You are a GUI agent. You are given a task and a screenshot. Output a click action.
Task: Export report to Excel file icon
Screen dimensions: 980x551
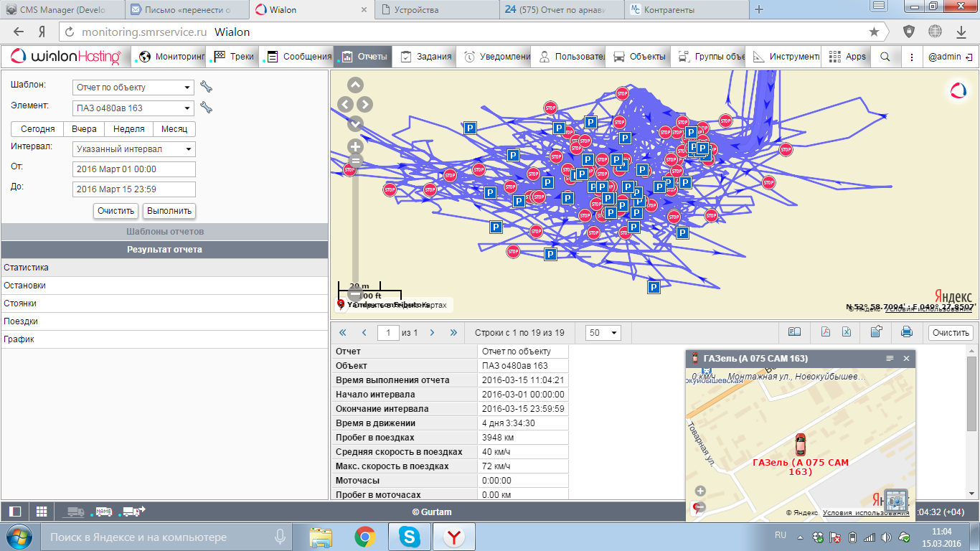point(846,332)
